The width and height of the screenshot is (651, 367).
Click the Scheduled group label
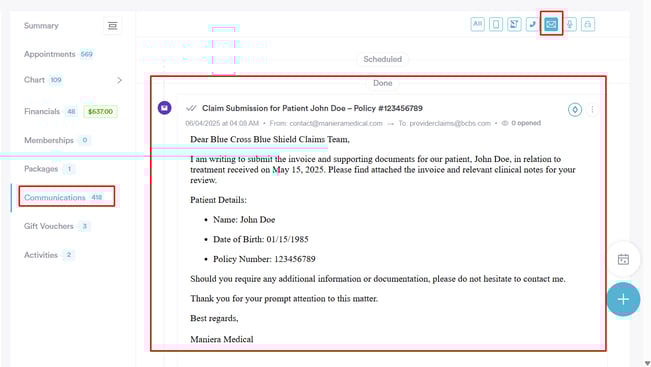coord(382,59)
